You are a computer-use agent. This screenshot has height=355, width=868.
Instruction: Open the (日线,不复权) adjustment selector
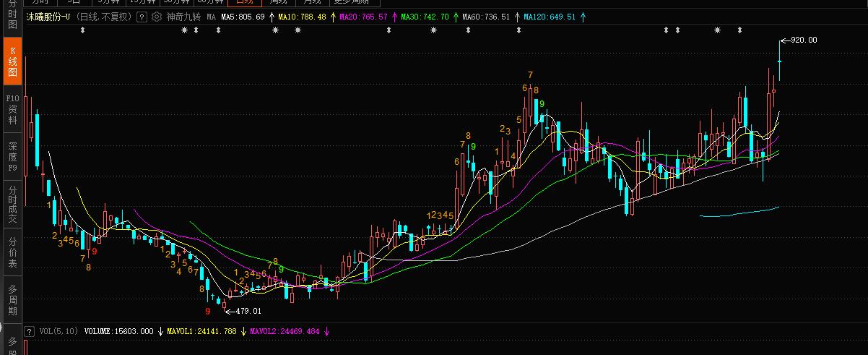point(104,16)
